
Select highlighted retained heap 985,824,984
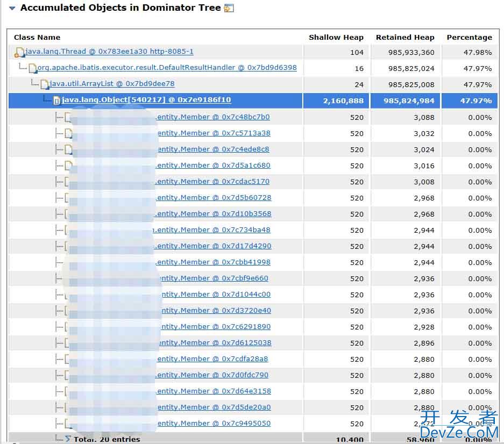coord(409,101)
